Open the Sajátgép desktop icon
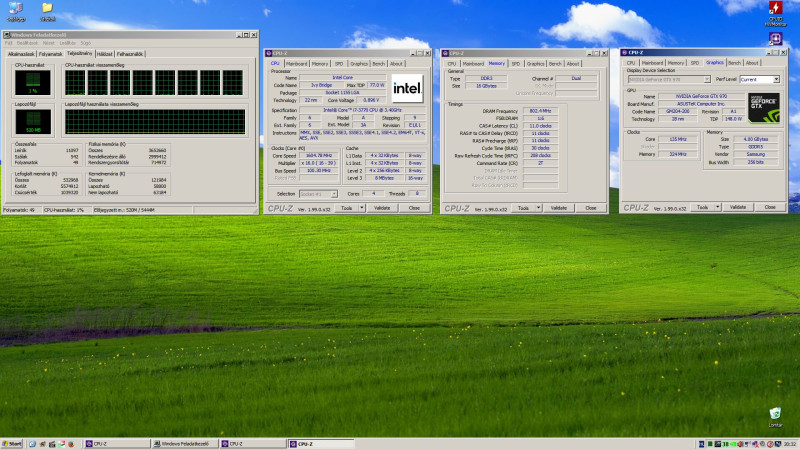 tap(16, 11)
